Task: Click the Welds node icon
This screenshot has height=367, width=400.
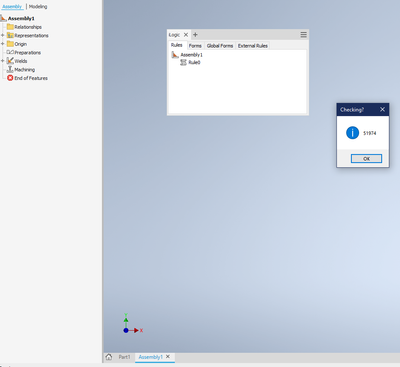Action: point(10,61)
